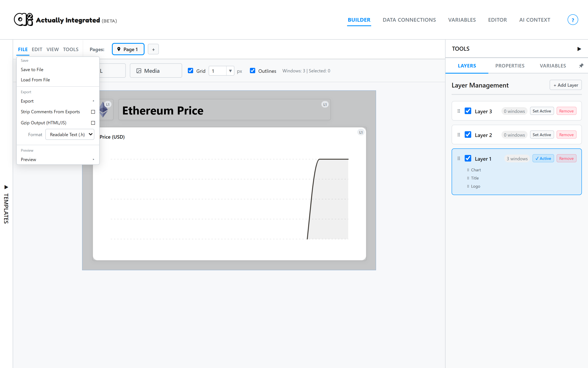This screenshot has height=368, width=588.
Task: Collapse the TOOLS panel arrow
Action: 579,49
